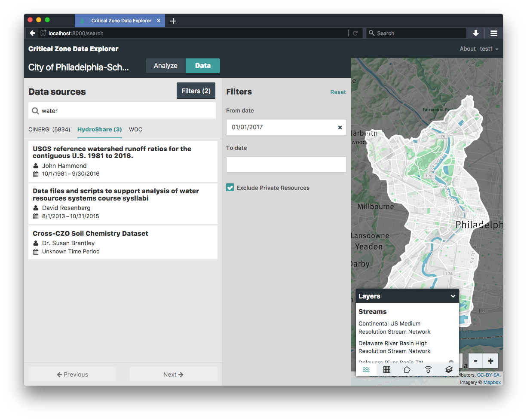Click author David Rosenberg
The height and width of the screenshot is (420, 527).
click(66, 208)
